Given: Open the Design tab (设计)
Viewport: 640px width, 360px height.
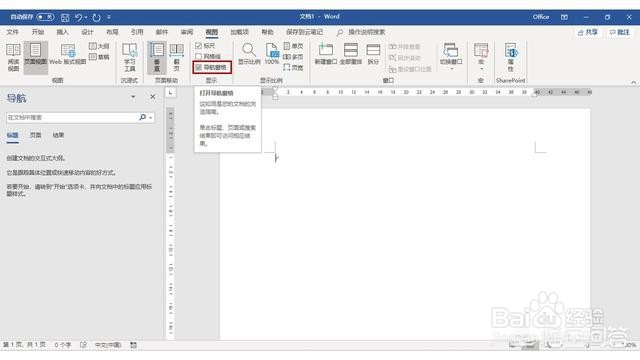Looking at the screenshot, I should (x=87, y=32).
